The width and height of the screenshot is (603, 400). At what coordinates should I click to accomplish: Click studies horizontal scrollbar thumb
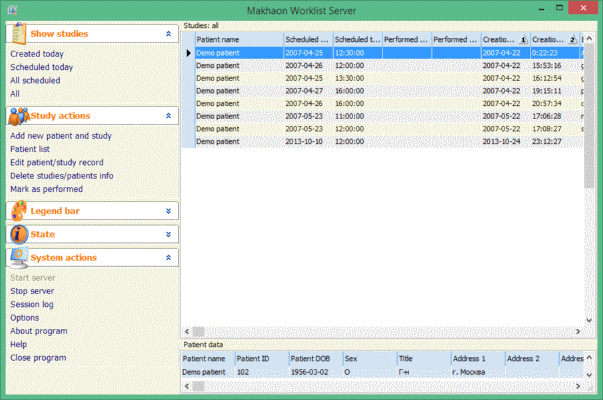tap(198, 332)
